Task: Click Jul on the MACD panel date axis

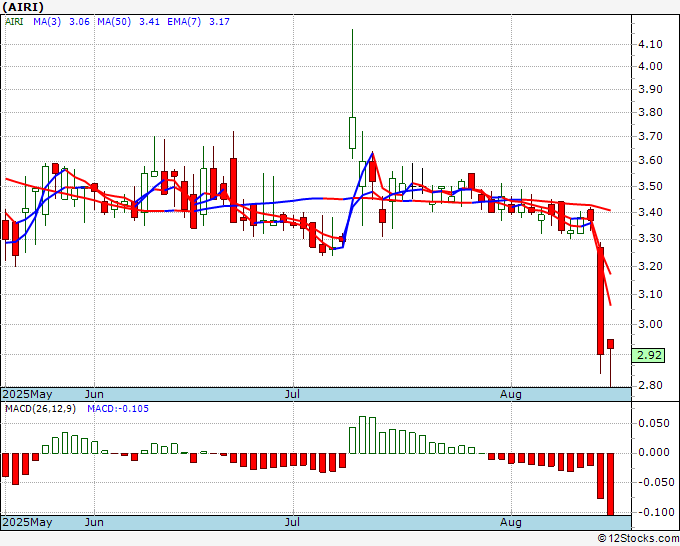Action: coord(293,522)
